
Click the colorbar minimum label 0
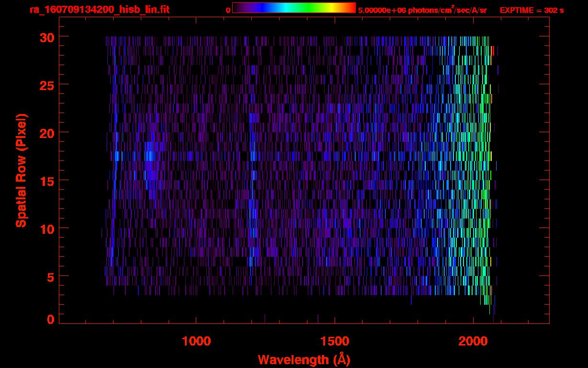pyautogui.click(x=228, y=10)
